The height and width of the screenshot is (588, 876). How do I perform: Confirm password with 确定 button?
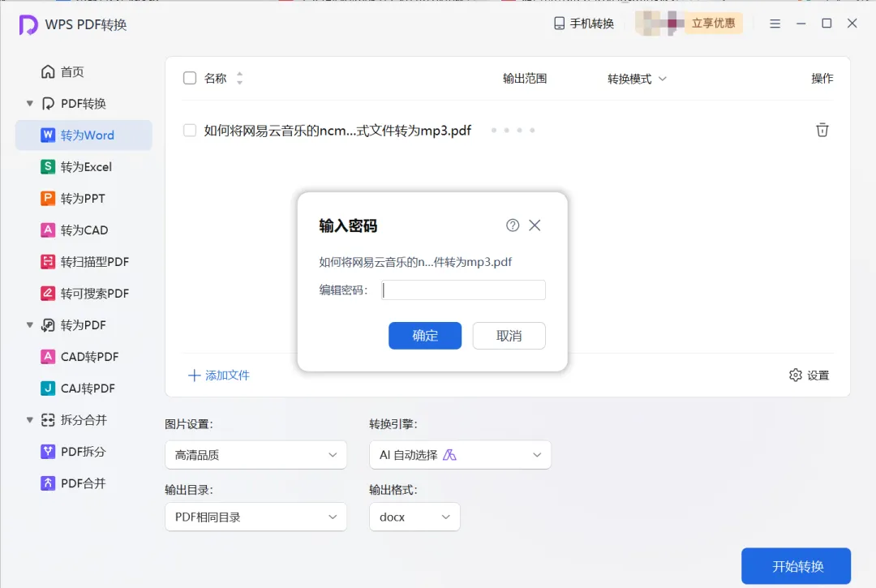click(425, 336)
